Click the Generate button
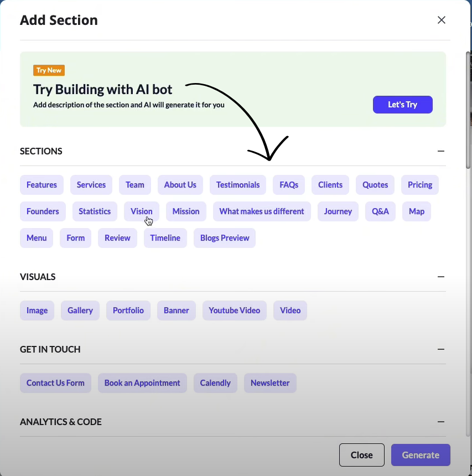This screenshot has width=472, height=476. [421, 455]
